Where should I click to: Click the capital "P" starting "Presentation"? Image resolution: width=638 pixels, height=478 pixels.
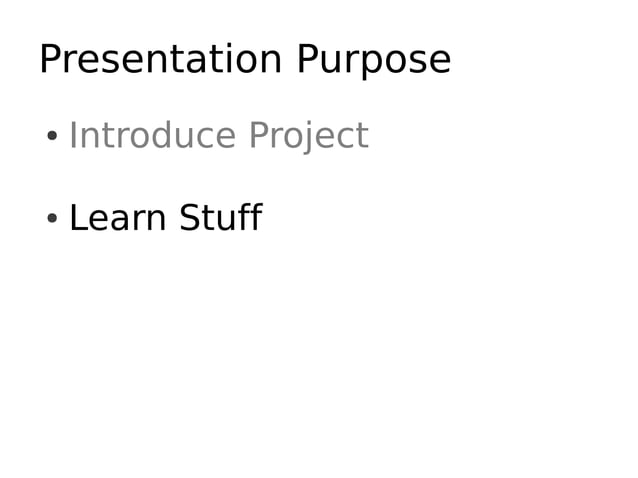point(49,60)
